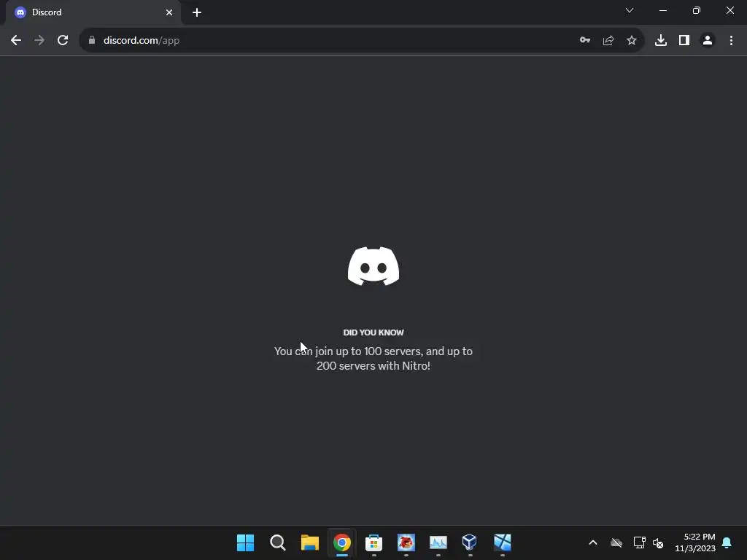Screen dimensions: 747x560
Task: Open the clock showing 5:22 PM
Action: pyautogui.click(x=695, y=542)
